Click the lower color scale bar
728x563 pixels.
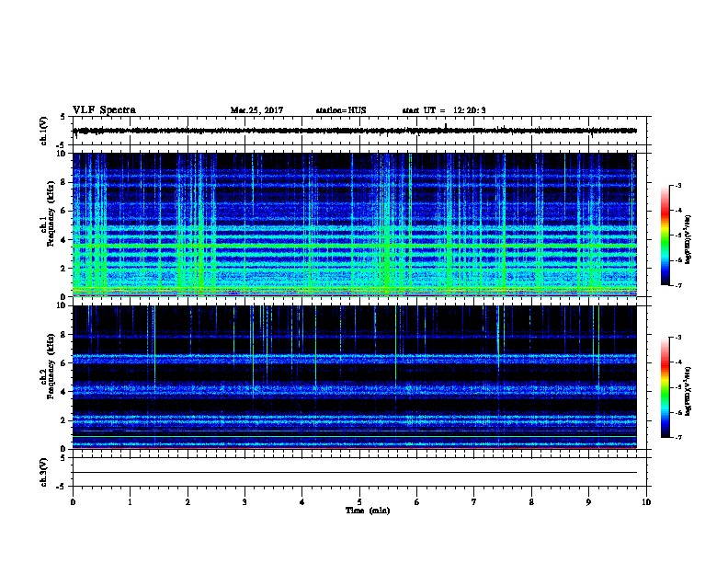(x=665, y=387)
